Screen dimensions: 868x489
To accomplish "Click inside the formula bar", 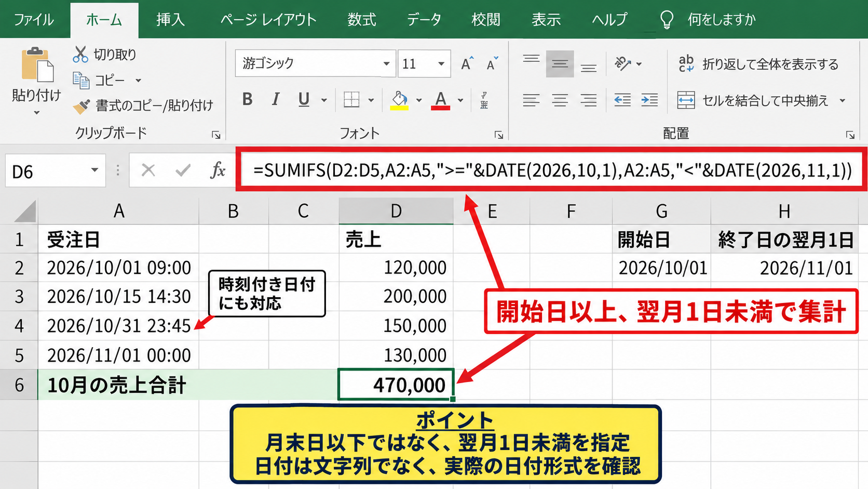I will click(x=552, y=170).
